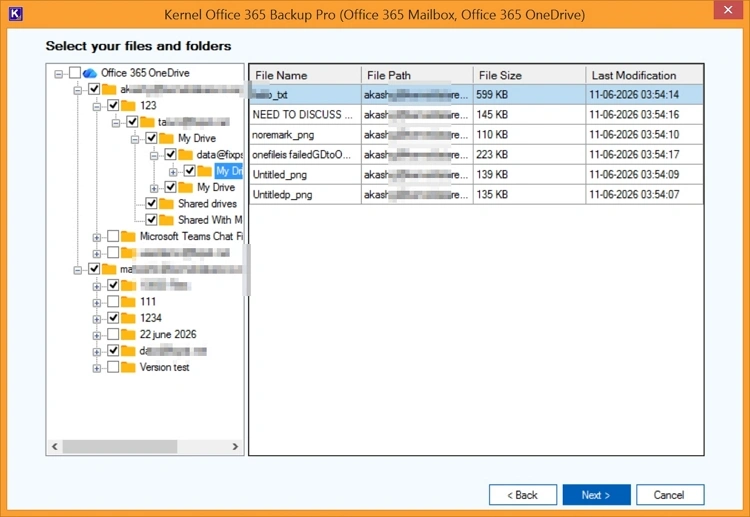Collapse the data@fixps folder node

pos(154,156)
